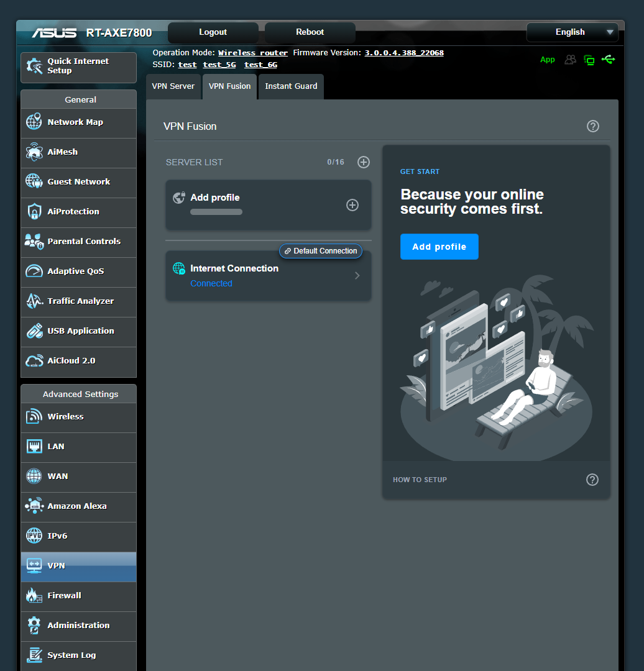Viewport: 644px width, 671px height.
Task: Click Parental Controls people icon
Action: click(x=34, y=241)
